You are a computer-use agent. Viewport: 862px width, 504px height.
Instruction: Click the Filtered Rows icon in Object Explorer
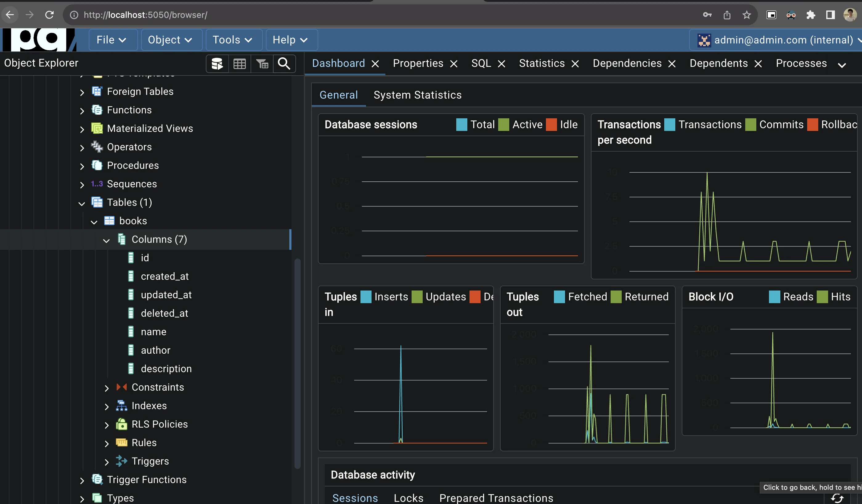(262, 64)
